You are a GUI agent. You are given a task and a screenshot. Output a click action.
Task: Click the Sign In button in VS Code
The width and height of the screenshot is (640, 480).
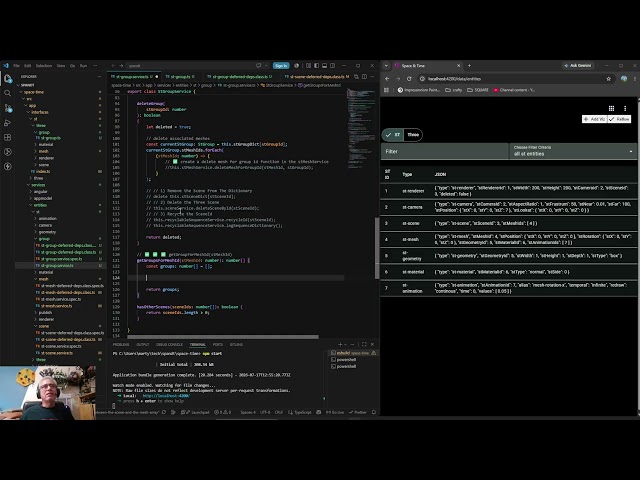tap(281, 66)
